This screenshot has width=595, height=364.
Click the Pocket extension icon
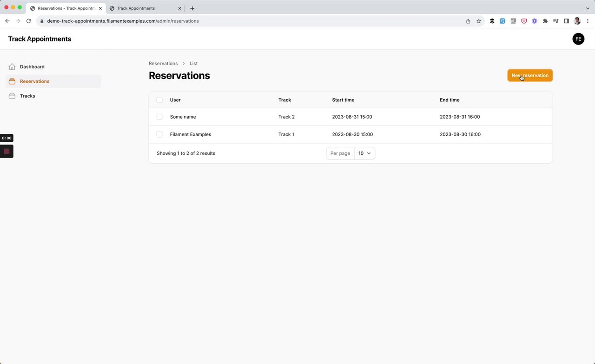pyautogui.click(x=524, y=21)
